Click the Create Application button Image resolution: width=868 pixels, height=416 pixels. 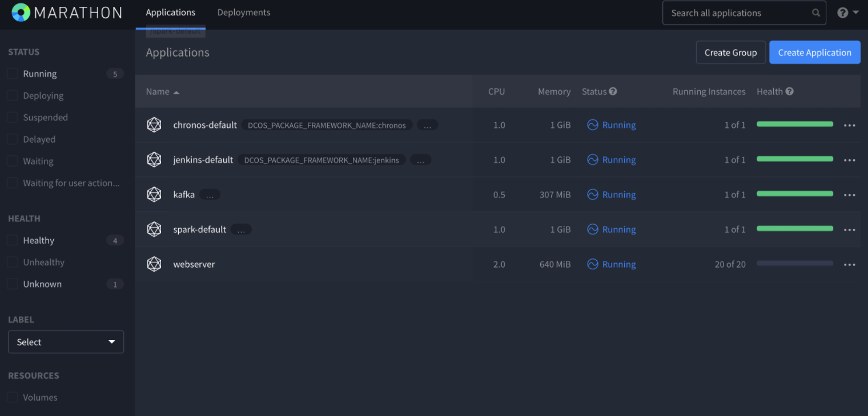[x=815, y=52]
